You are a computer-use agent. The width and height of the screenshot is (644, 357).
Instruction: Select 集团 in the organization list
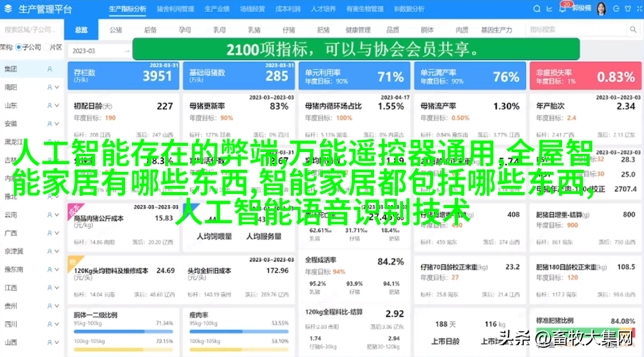coord(31,70)
